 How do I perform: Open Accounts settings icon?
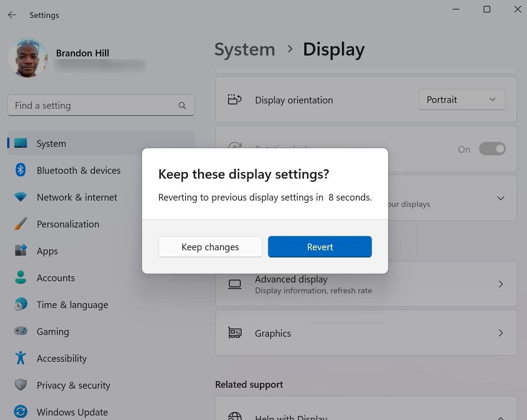point(20,278)
